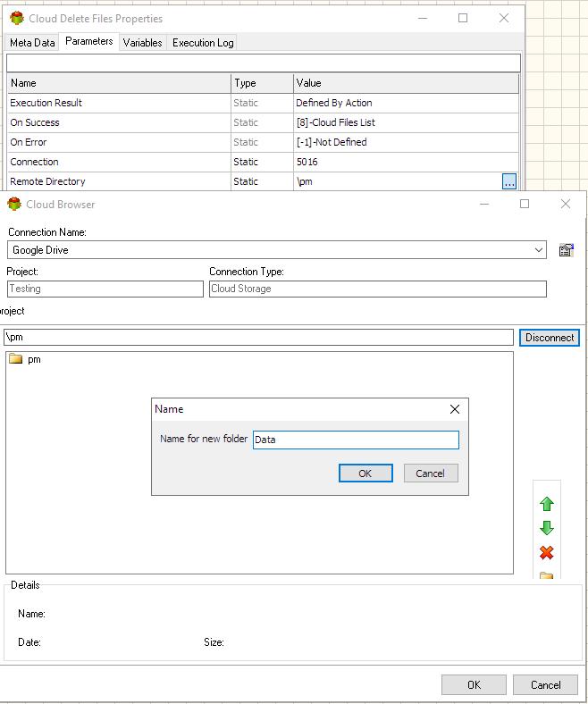This screenshot has height=704, width=588.
Task: Click the Remote Directory value \pm
Action: coord(304,181)
